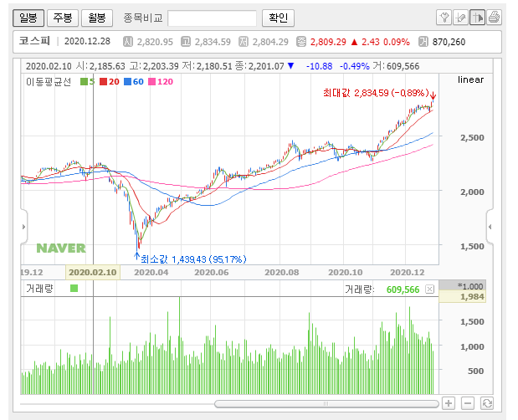This screenshot has width=518, height=420.
Task: Click the 870,260 volume value
Action: point(449,42)
